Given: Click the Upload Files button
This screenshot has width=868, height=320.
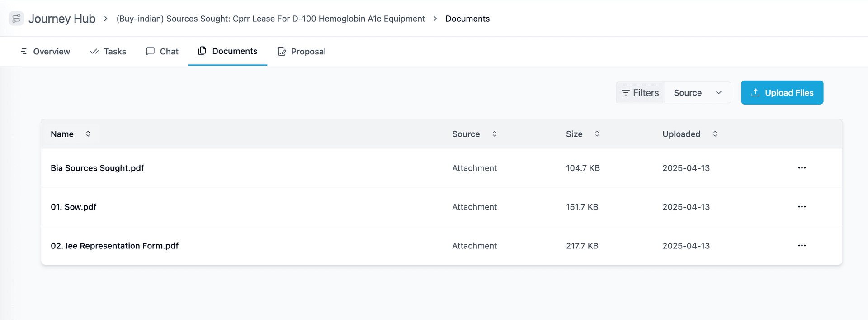Looking at the screenshot, I should coord(782,92).
